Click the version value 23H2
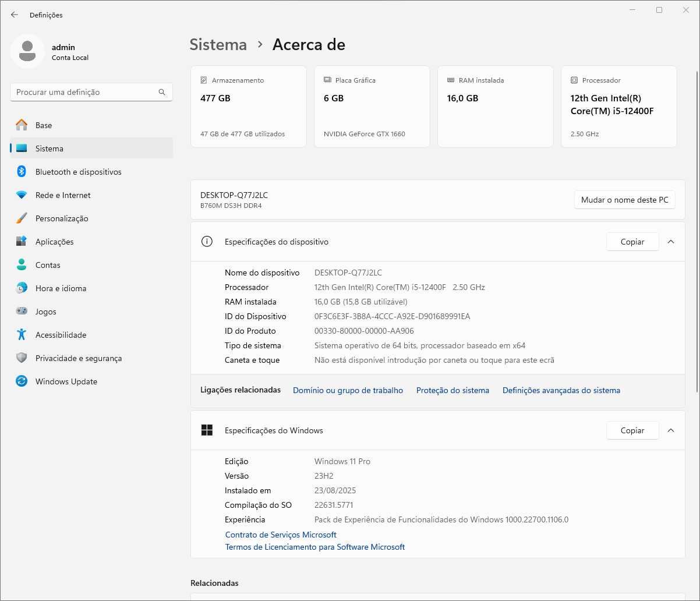Image resolution: width=700 pixels, height=601 pixels. [324, 476]
